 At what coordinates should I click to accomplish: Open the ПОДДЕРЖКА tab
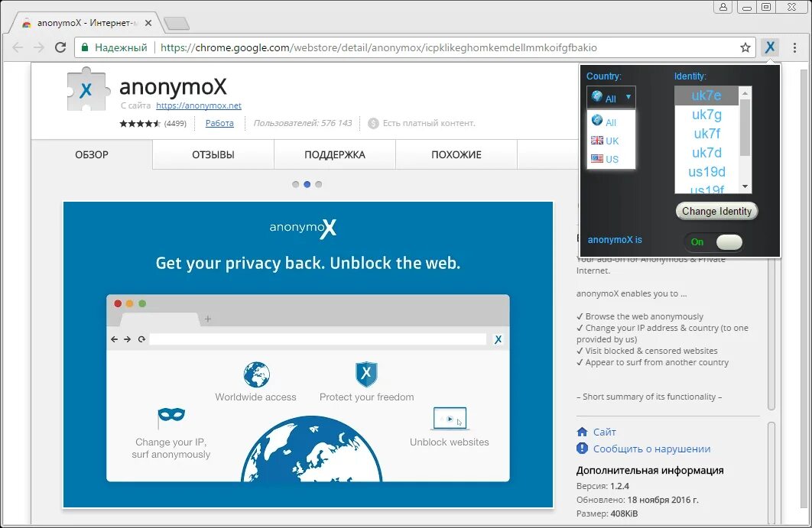[x=335, y=155]
